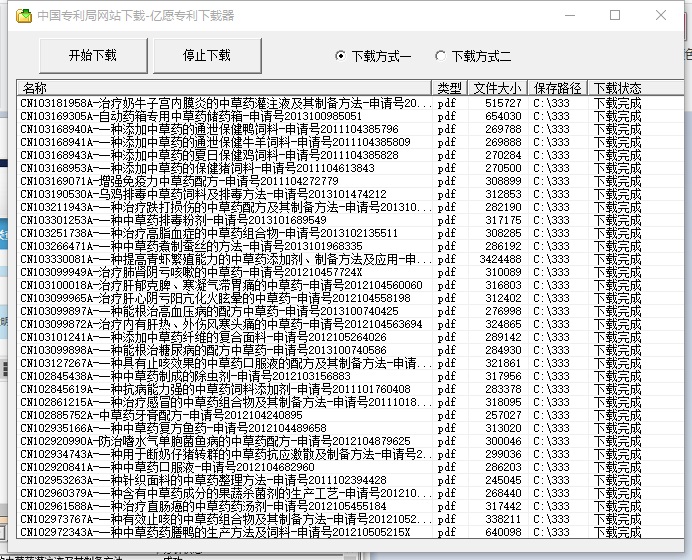Select row CN103181958A 治疗奶牛子宫内膜炎
This screenshot has width=692, height=560.
(350, 103)
